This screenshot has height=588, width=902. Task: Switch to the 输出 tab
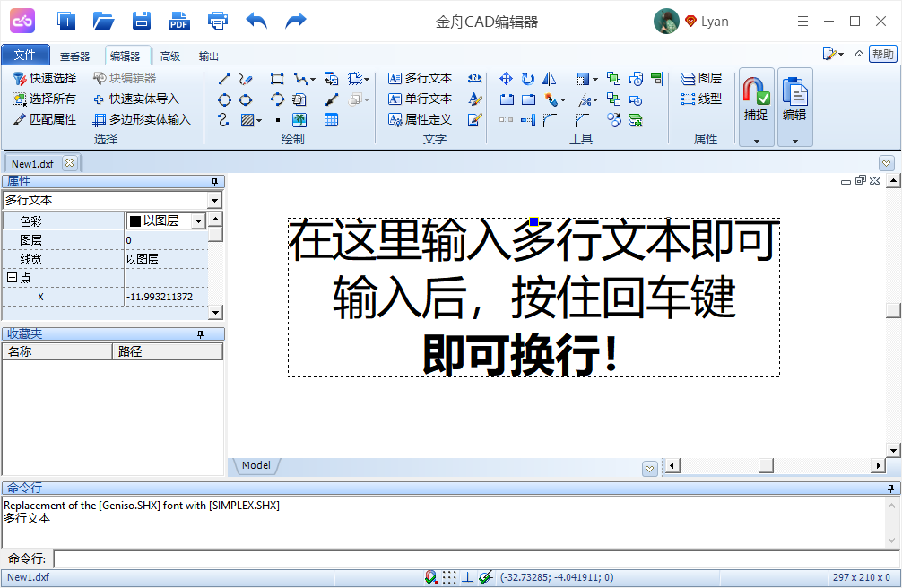coord(208,56)
